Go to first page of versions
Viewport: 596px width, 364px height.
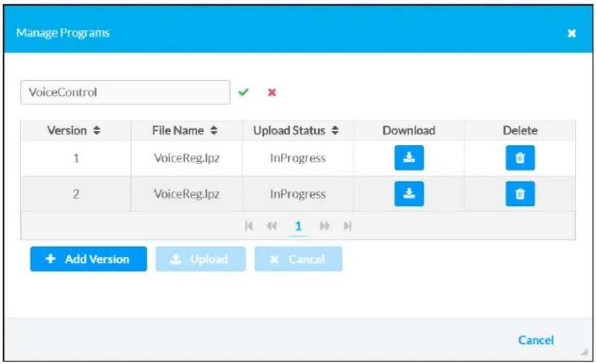[x=248, y=226]
